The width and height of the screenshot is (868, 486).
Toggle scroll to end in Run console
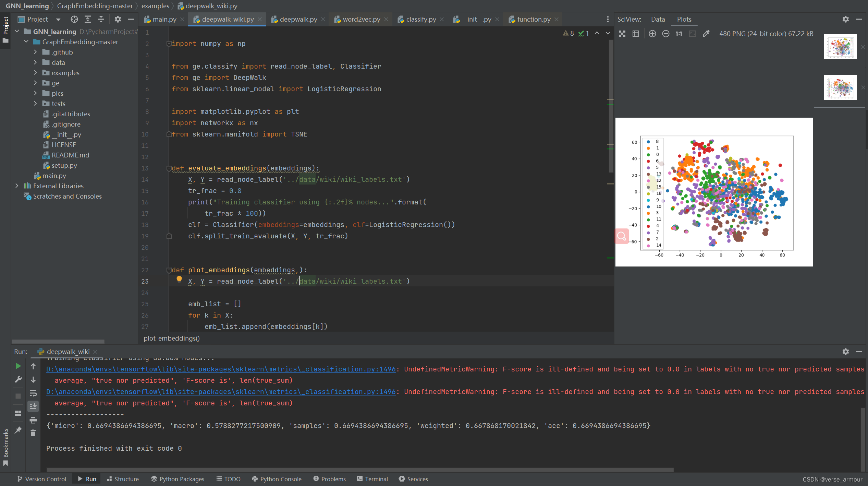click(x=33, y=406)
